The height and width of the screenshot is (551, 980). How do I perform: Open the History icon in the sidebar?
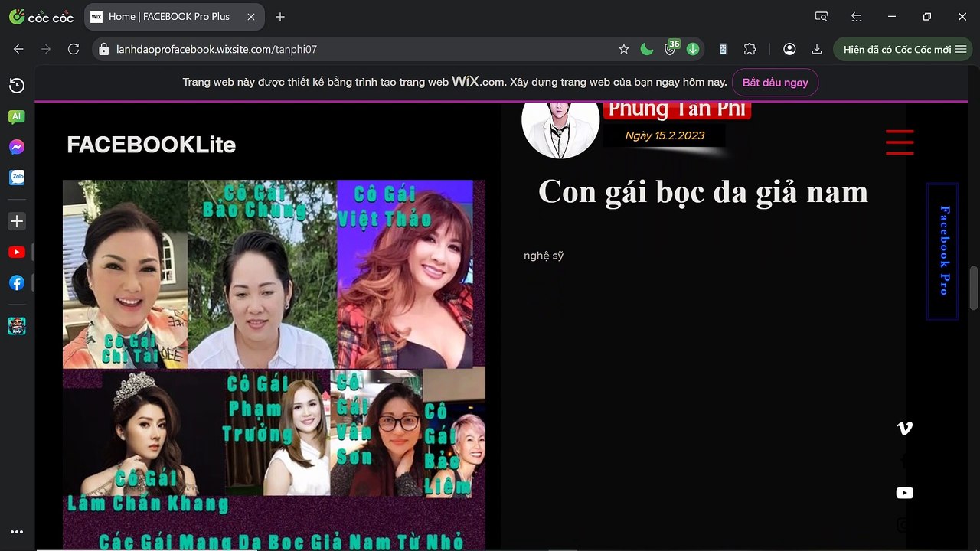tap(17, 86)
